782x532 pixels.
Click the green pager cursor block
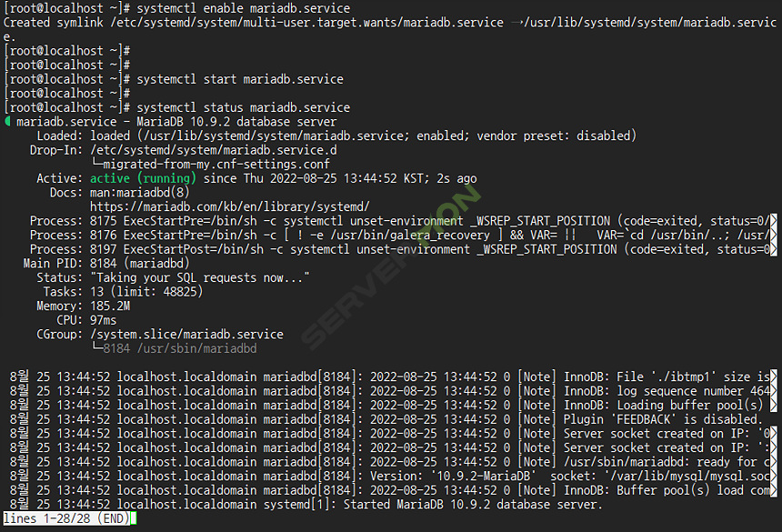[134, 518]
